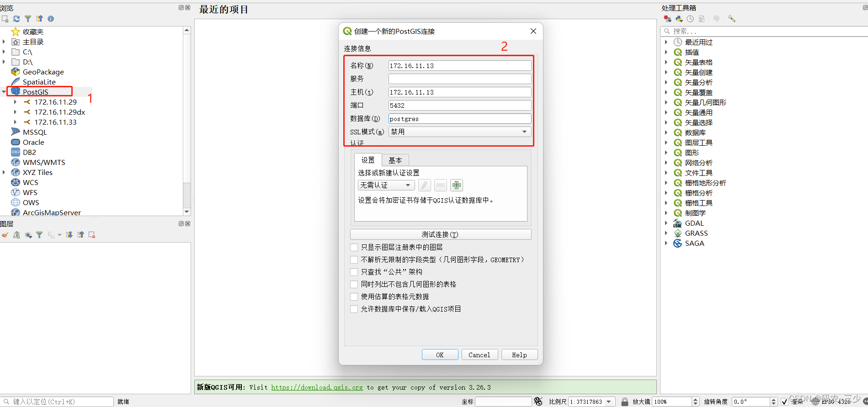The image size is (868, 407).
Task: Select the Oracle entry in Browser
Action: point(33,142)
